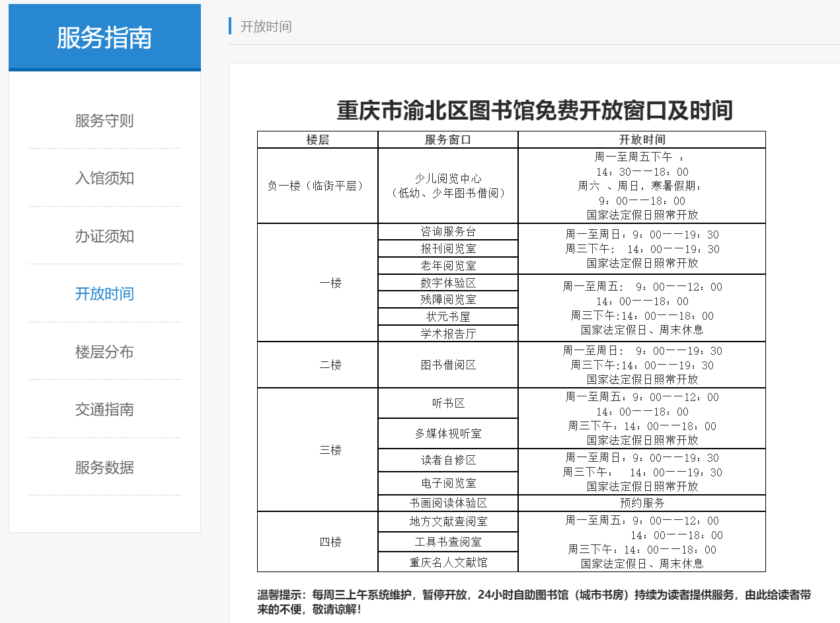The image size is (840, 623).
Task: Click the table title 重庆市渝北区图书馆免费开放窗口及时间
Action: click(x=535, y=110)
